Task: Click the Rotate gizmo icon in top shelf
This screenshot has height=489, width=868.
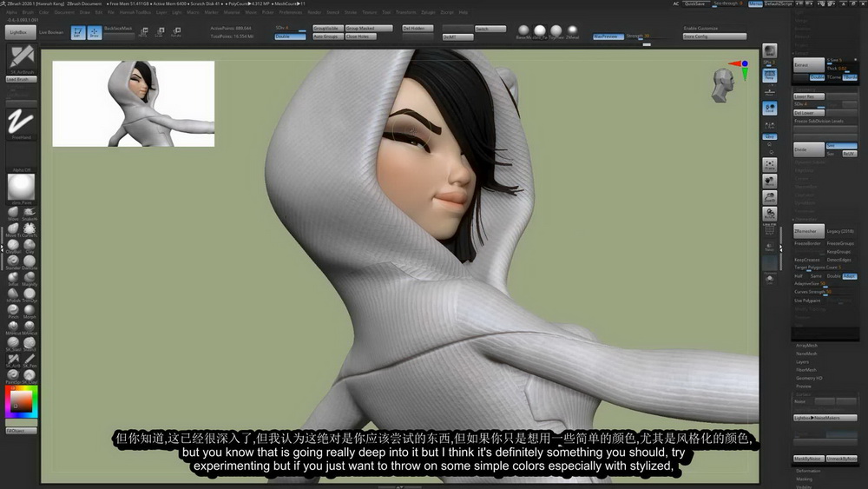Action: click(176, 32)
